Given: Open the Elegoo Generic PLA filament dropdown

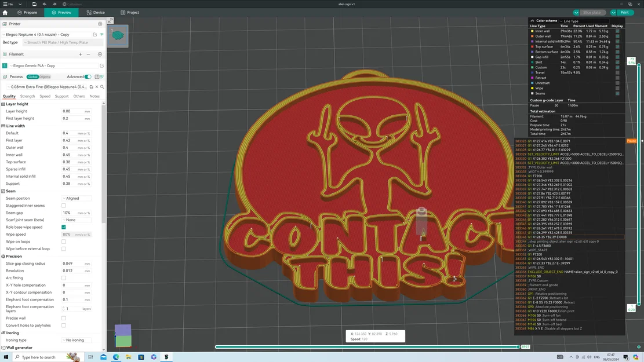Looking at the screenshot, I should (x=54, y=65).
